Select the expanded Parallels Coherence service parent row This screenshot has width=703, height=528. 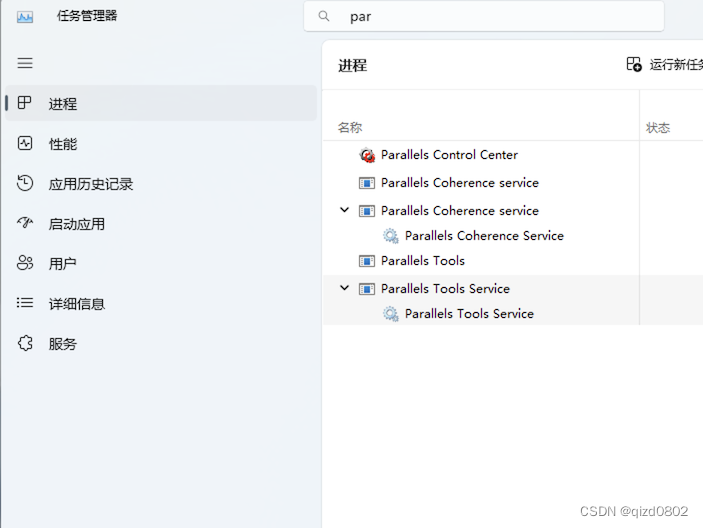point(481,211)
